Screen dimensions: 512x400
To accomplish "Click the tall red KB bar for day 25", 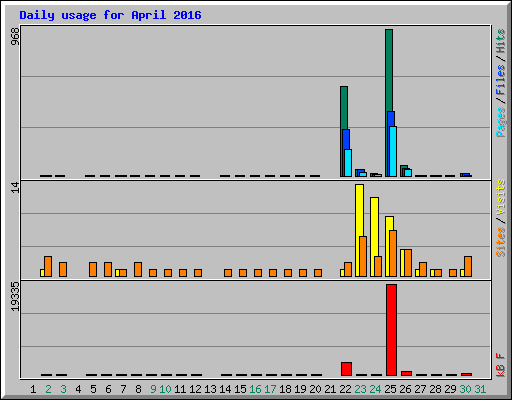I will pos(391,330).
